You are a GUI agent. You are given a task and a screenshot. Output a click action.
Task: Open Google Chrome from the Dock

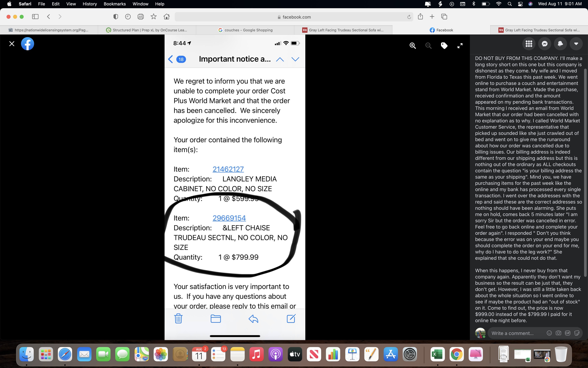tap(457, 354)
